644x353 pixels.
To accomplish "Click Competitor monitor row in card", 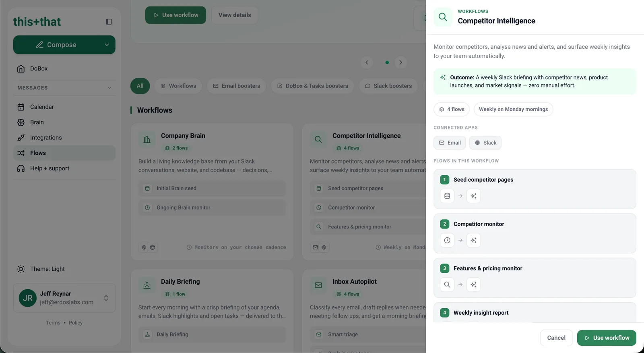I will [368, 208].
